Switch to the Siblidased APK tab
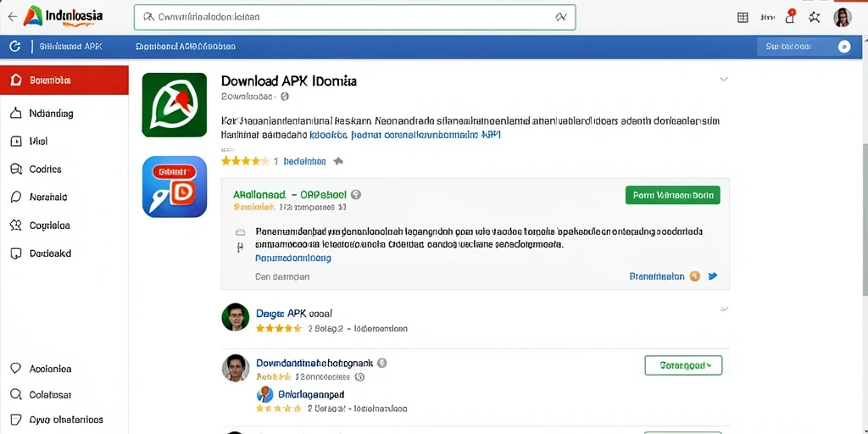The width and height of the screenshot is (868, 434). pyautogui.click(x=71, y=47)
